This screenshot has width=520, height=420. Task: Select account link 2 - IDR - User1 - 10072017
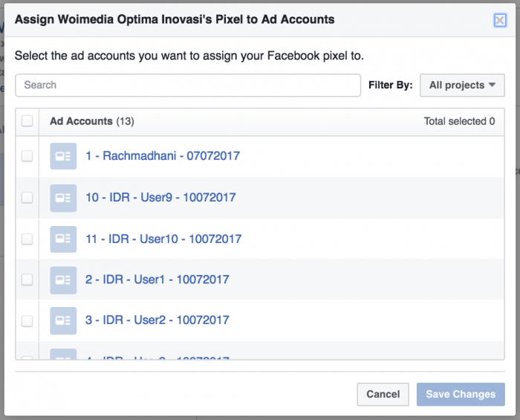(x=157, y=280)
